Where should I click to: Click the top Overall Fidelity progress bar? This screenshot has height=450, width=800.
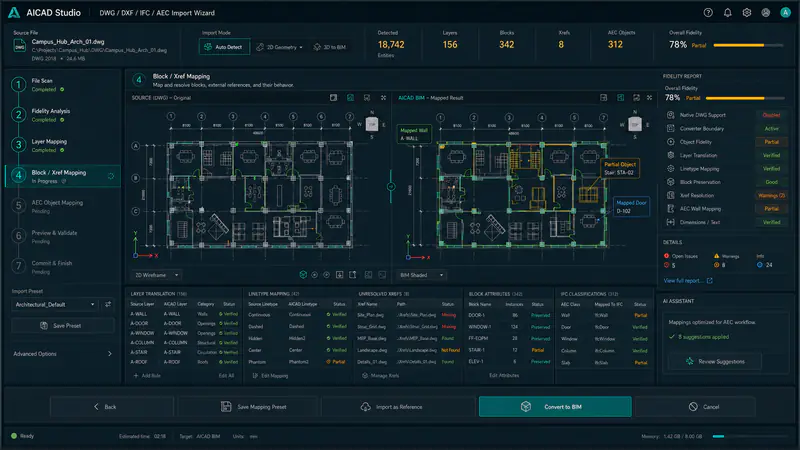[748, 45]
